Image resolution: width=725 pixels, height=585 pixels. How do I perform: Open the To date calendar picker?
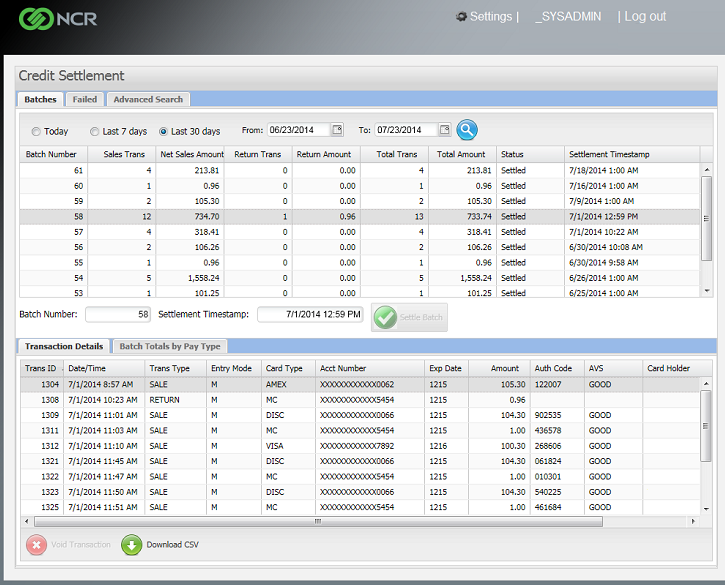443,130
